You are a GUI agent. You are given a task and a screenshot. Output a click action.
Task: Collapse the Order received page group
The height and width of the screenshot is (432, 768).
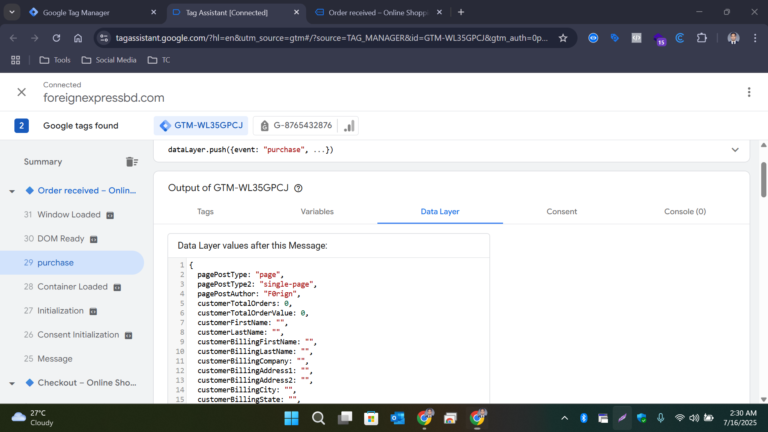[12, 191]
